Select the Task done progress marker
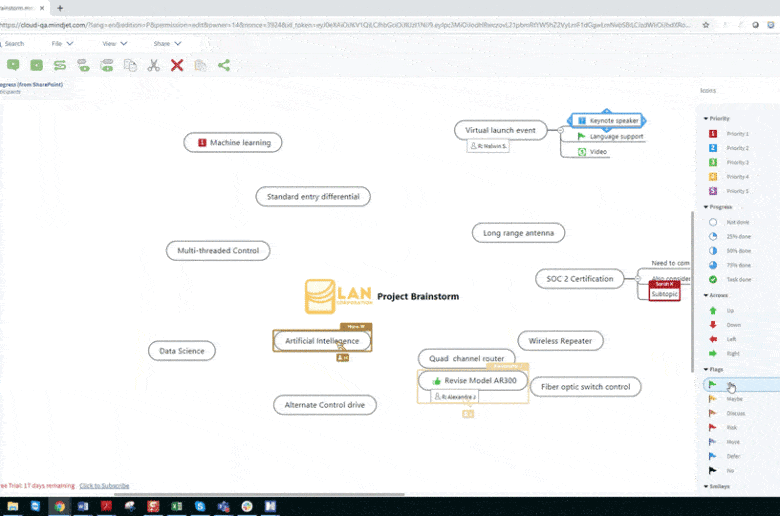 [x=713, y=280]
